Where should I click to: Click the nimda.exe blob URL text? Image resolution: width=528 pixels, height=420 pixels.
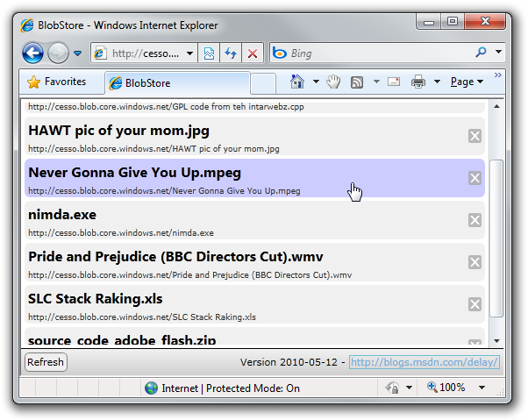(x=121, y=233)
